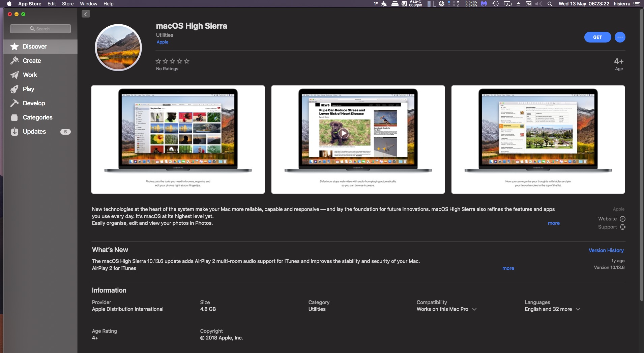The height and width of the screenshot is (353, 644).
Task: Open the Discover section in the sidebar
Action: (40, 47)
